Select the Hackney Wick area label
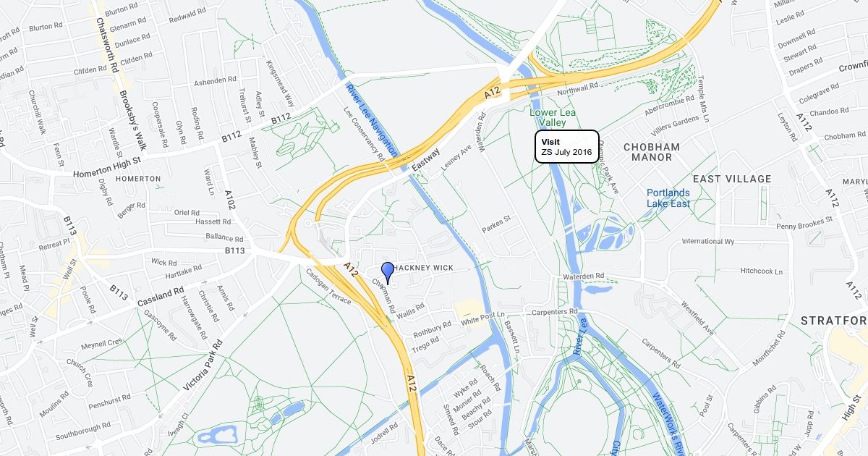Screen dimensions: 868x456 tap(422, 268)
